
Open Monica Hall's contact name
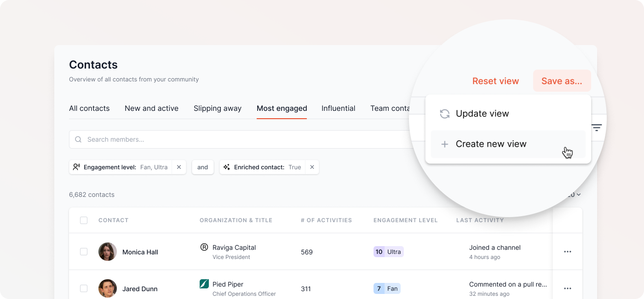[140, 252]
